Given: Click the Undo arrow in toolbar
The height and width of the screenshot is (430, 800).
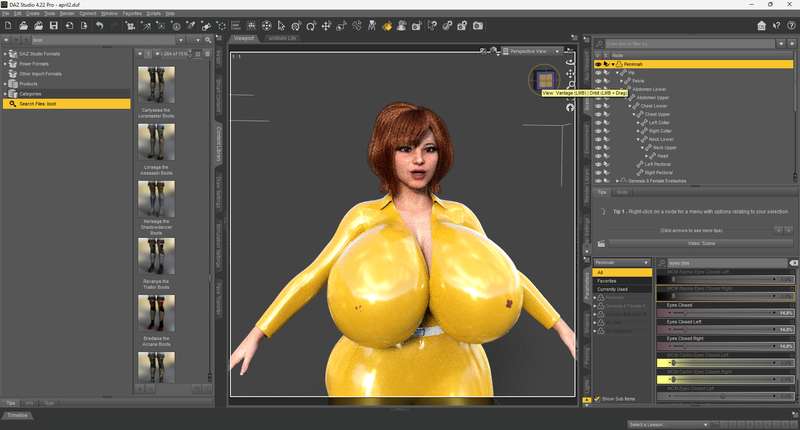Looking at the screenshot, I should coord(99,26).
